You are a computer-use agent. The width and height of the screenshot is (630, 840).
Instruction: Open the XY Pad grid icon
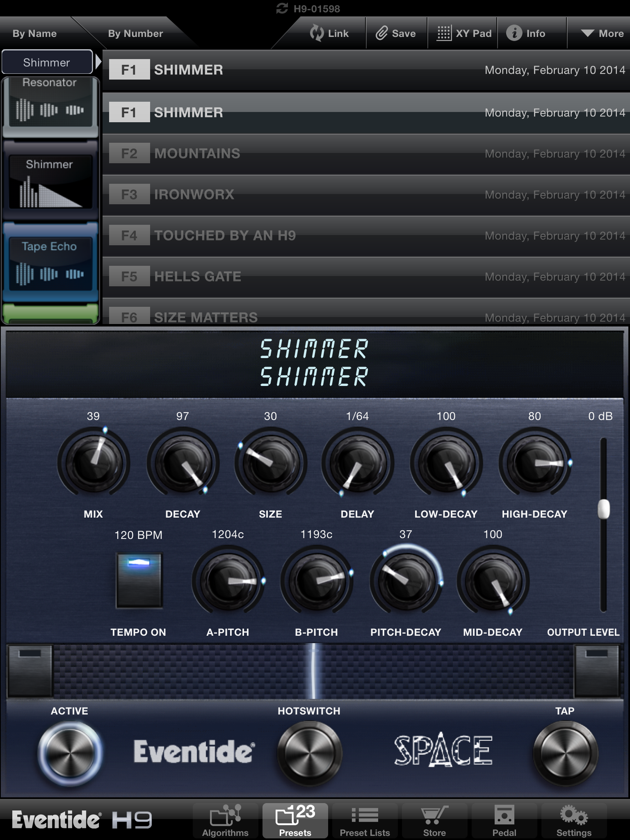[444, 33]
